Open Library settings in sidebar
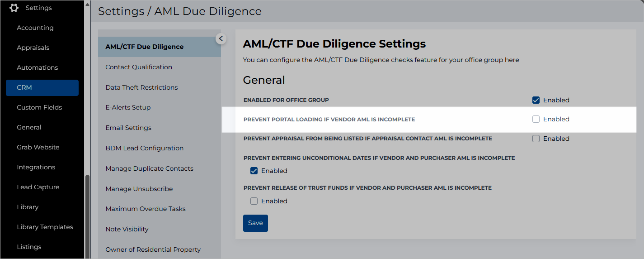 pos(28,207)
